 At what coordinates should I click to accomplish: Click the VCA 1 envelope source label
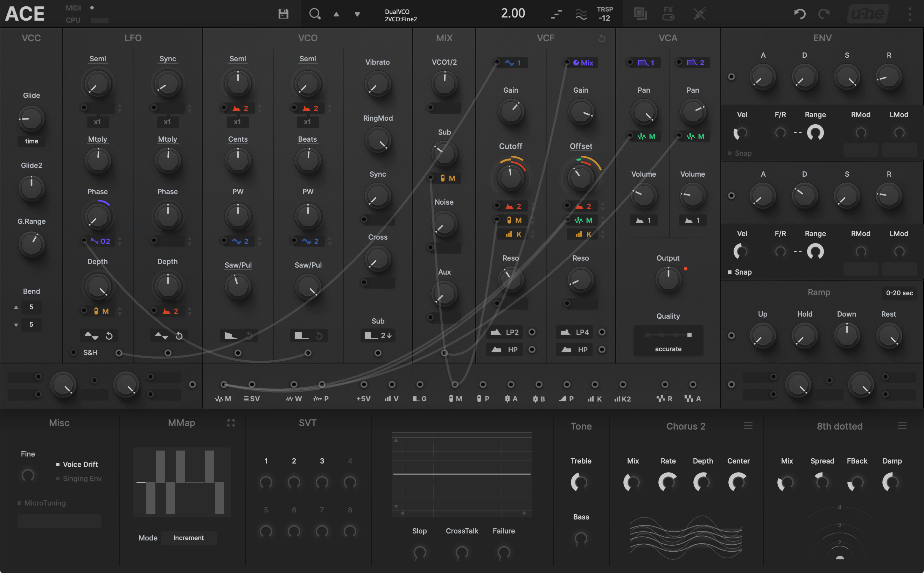point(646,63)
